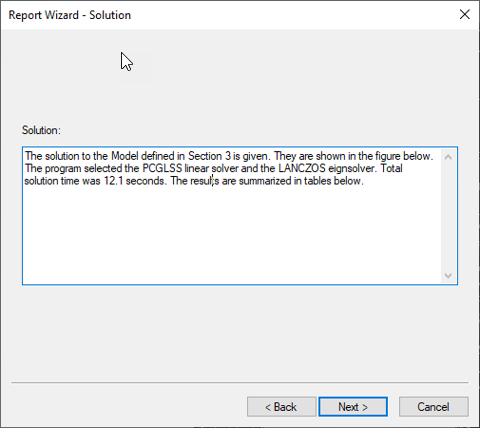Go back with the < Back button
The height and width of the screenshot is (428, 480).
coord(281,407)
